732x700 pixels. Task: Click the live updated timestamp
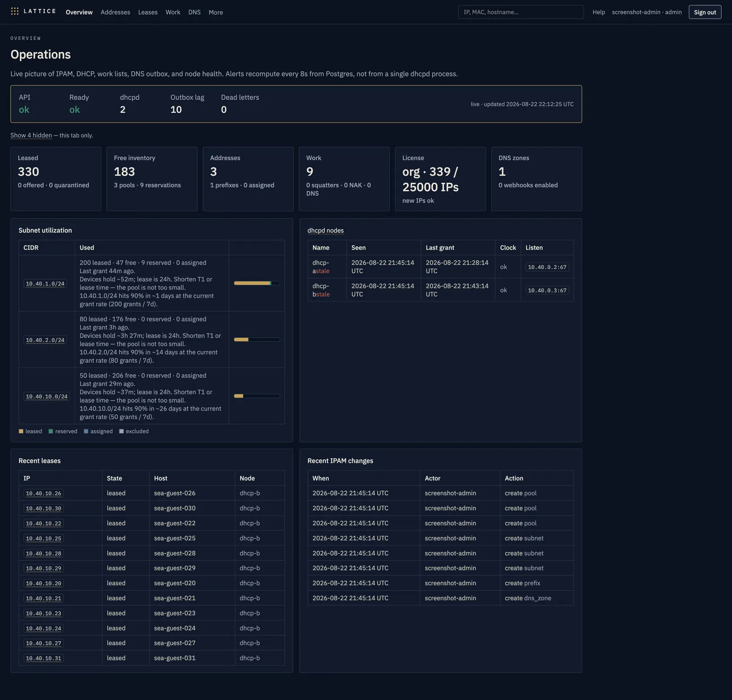pyautogui.click(x=522, y=104)
